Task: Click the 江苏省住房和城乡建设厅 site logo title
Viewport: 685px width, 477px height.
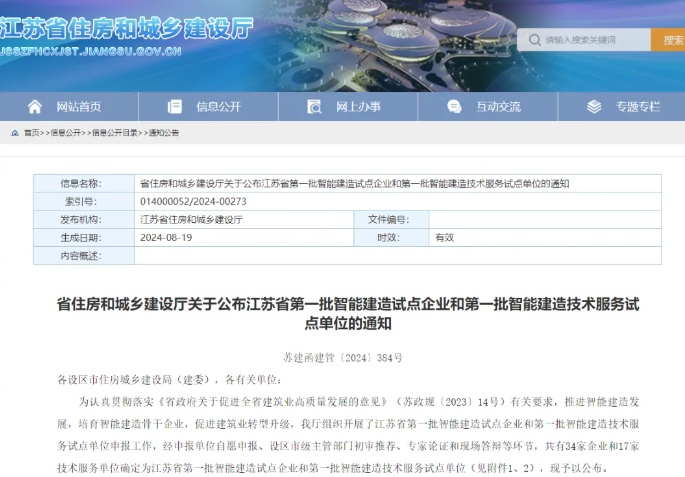Action: 126,25
